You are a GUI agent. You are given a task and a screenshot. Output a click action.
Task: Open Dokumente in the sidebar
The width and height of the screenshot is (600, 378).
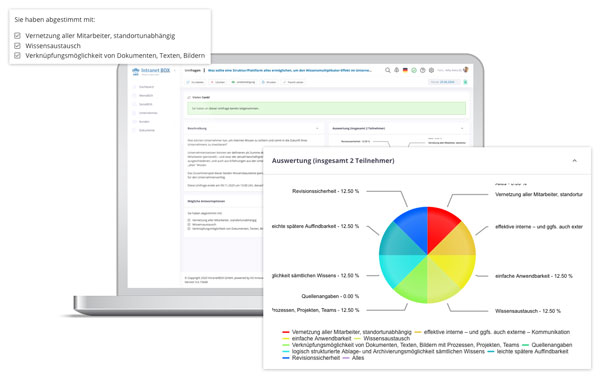tap(147, 130)
